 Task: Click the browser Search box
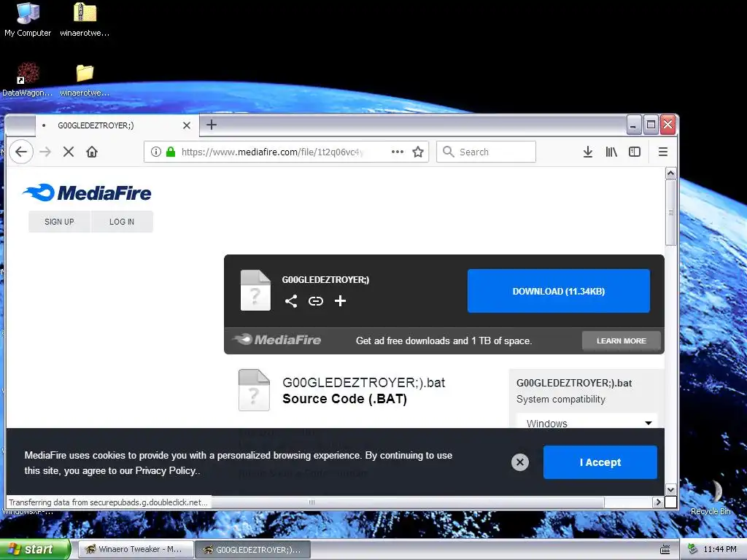coord(486,152)
